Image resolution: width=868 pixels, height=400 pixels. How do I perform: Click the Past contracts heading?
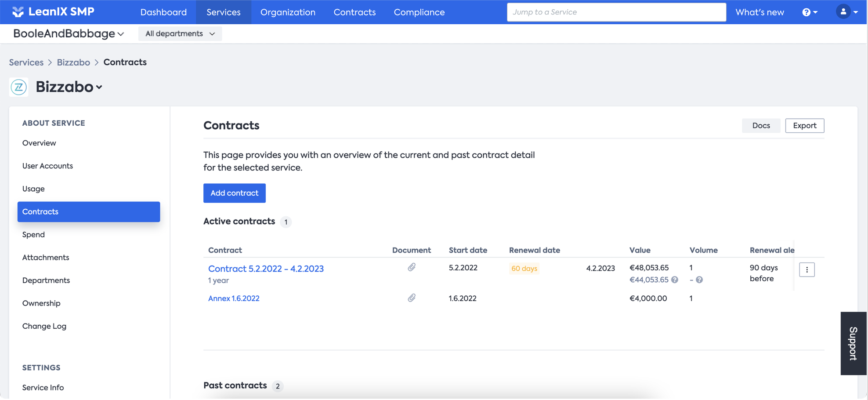coord(235,385)
